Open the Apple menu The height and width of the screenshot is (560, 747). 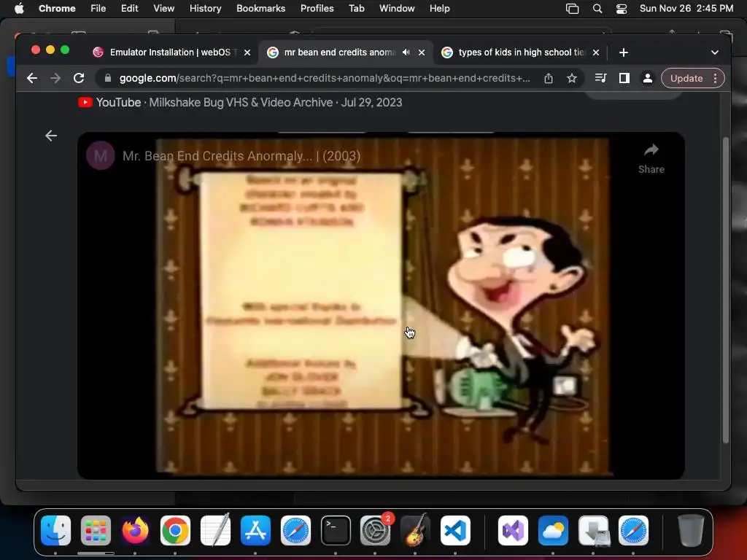click(x=19, y=8)
